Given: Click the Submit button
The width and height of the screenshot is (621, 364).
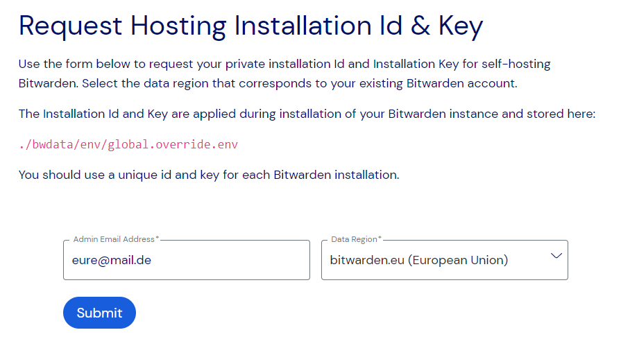Looking at the screenshot, I should (x=99, y=313).
